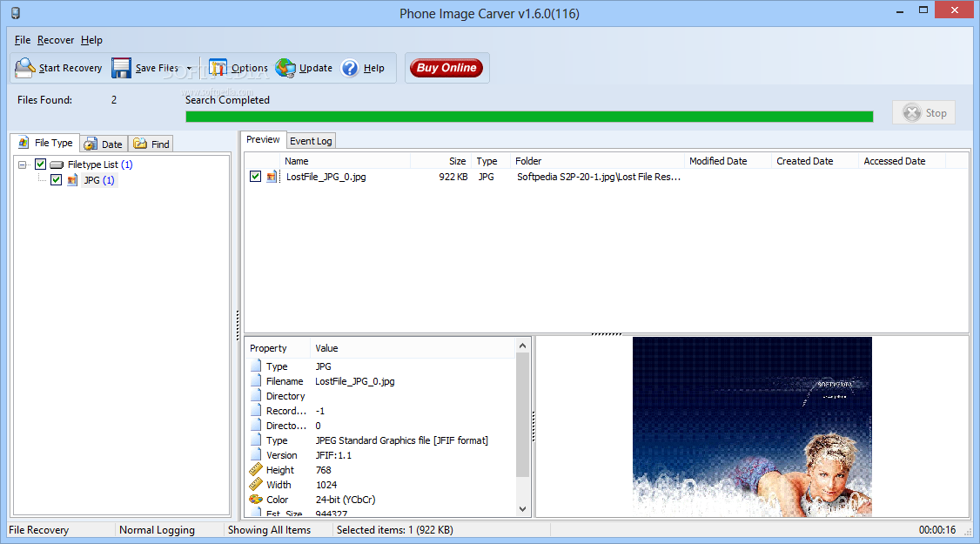
Task: Click the JPG tree item icon
Action: 72,181
